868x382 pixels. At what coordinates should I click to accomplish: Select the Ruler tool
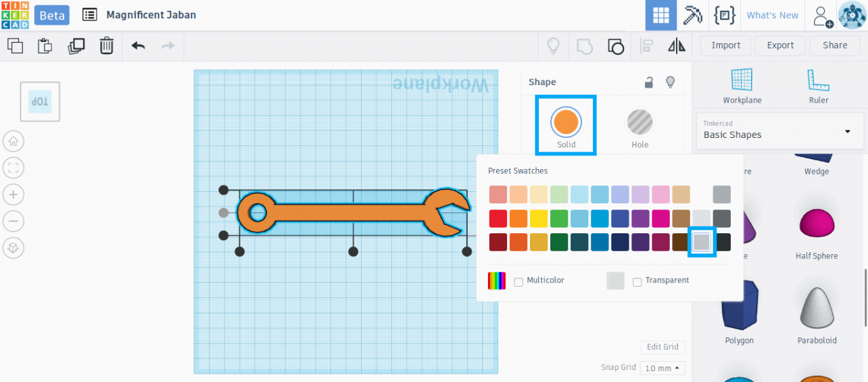pyautogui.click(x=818, y=86)
